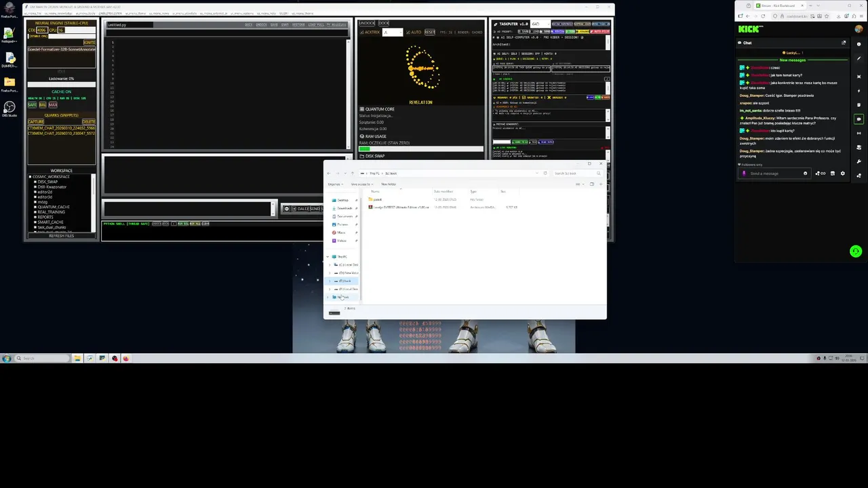868x488 pixels.
Task: Toggle the AUTO checkbox
Action: 408,33
